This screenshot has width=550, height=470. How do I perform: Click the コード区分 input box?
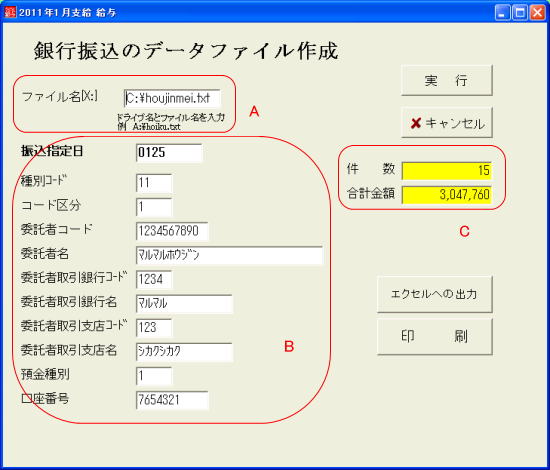tap(154, 207)
